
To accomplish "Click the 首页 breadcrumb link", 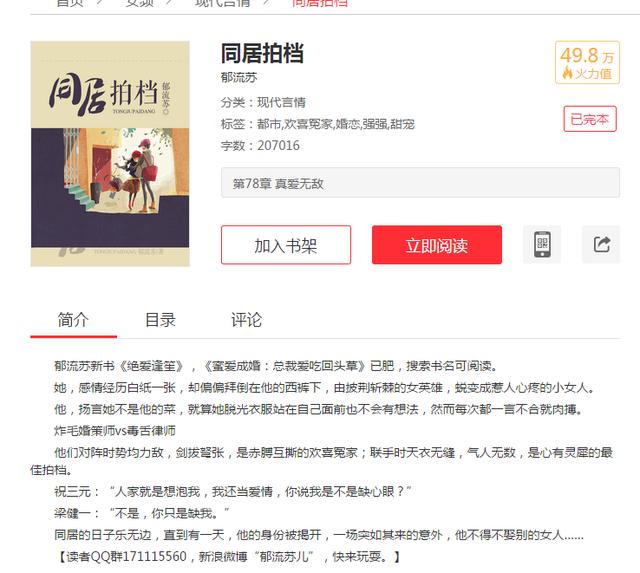I will point(70,3).
